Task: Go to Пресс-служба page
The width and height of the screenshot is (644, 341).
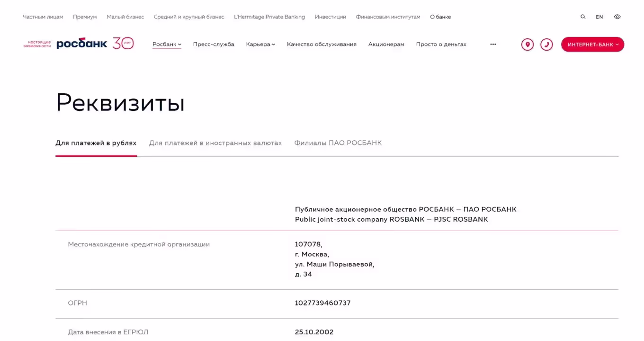Action: [214, 45]
